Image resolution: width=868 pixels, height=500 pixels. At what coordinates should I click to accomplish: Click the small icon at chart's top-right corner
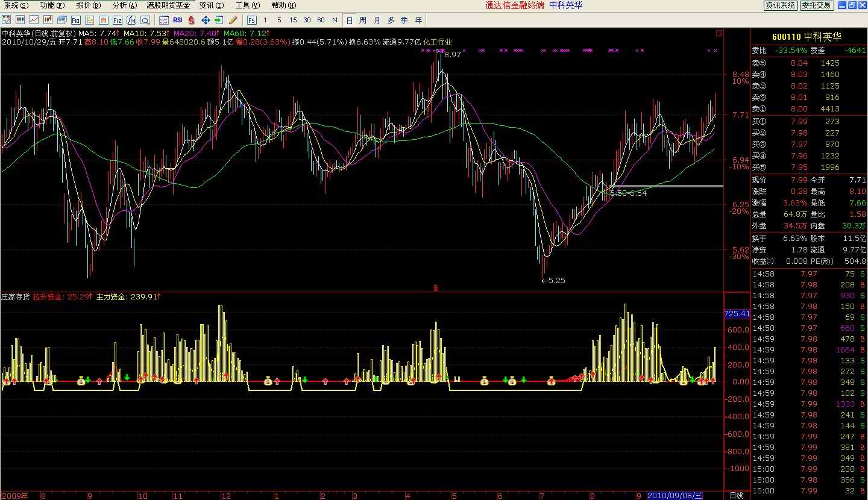click(719, 33)
